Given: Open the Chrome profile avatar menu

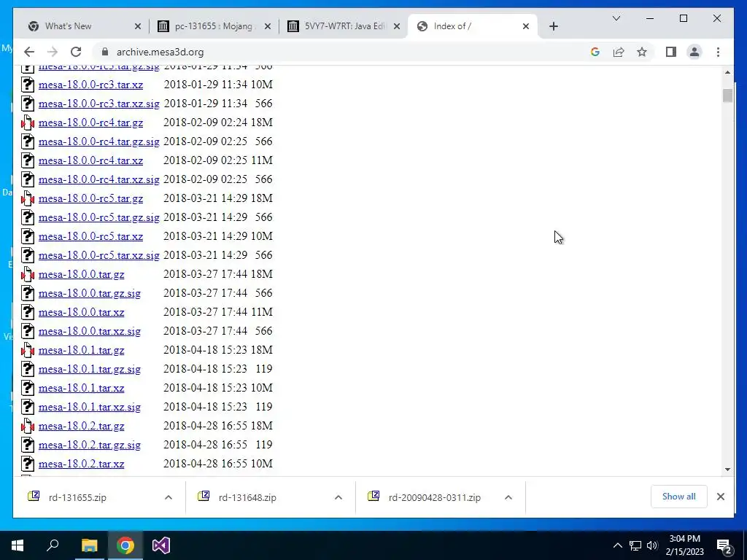Looking at the screenshot, I should pos(694,52).
